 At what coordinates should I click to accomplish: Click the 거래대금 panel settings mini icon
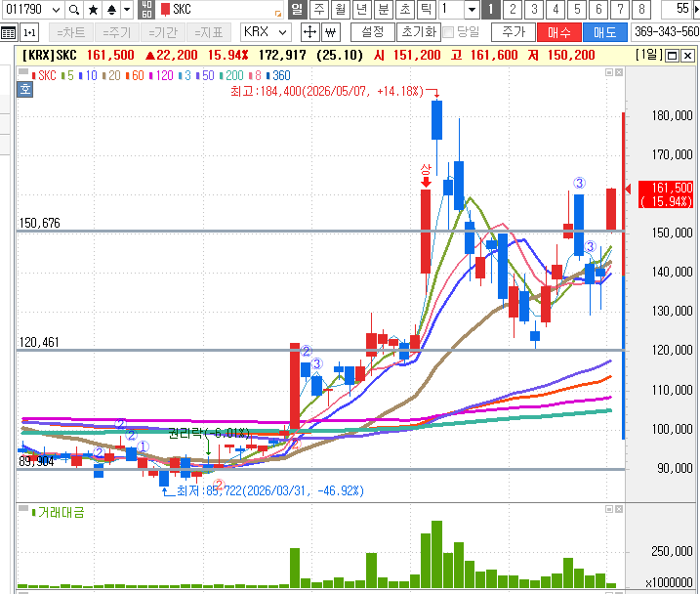[x=609, y=509]
